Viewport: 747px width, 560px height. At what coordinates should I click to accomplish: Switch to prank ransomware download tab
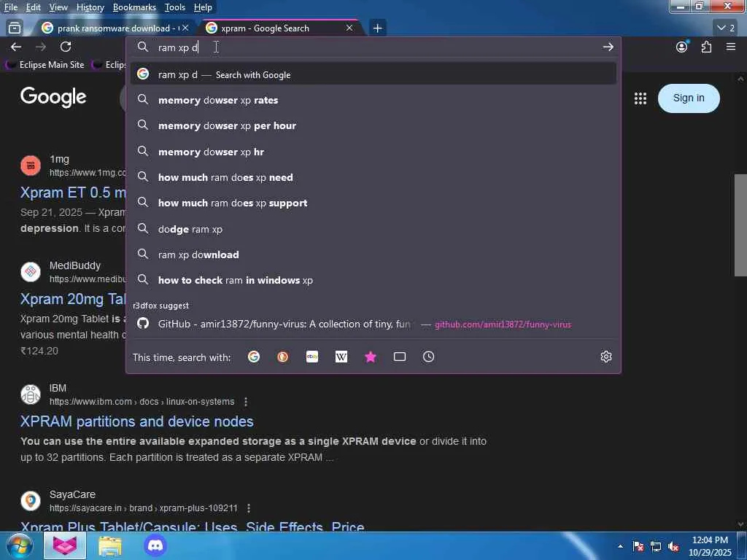[x=115, y=28]
